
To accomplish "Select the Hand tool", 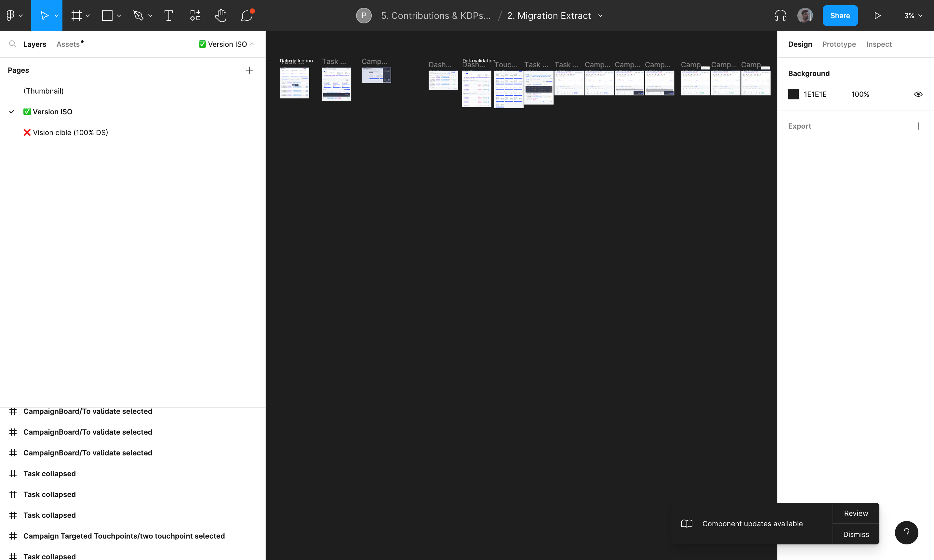I will pos(220,16).
